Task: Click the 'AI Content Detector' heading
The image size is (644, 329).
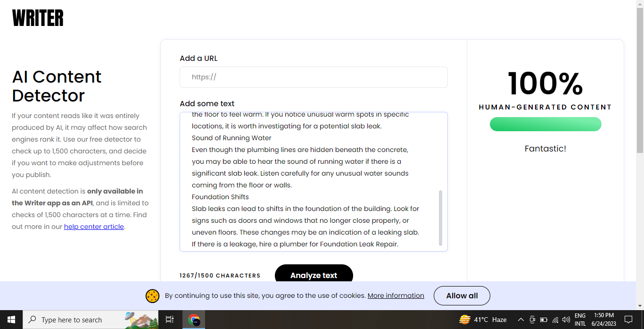Action: click(x=57, y=86)
